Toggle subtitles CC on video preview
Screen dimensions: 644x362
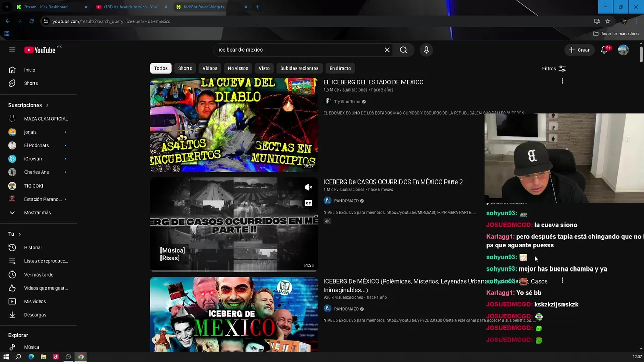[x=308, y=203]
